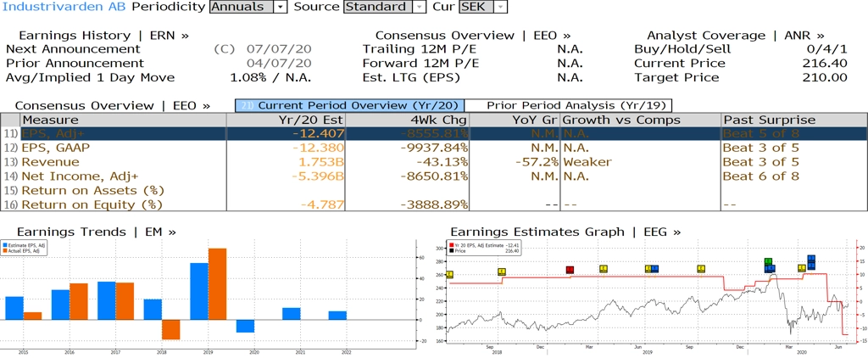
Task: Open Earnings Trends | EM » link
Action: (x=97, y=232)
